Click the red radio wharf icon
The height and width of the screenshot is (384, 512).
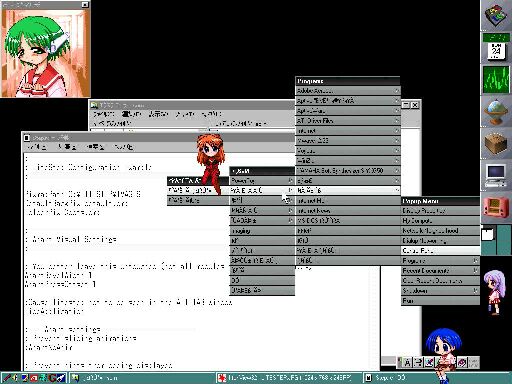[496, 207]
